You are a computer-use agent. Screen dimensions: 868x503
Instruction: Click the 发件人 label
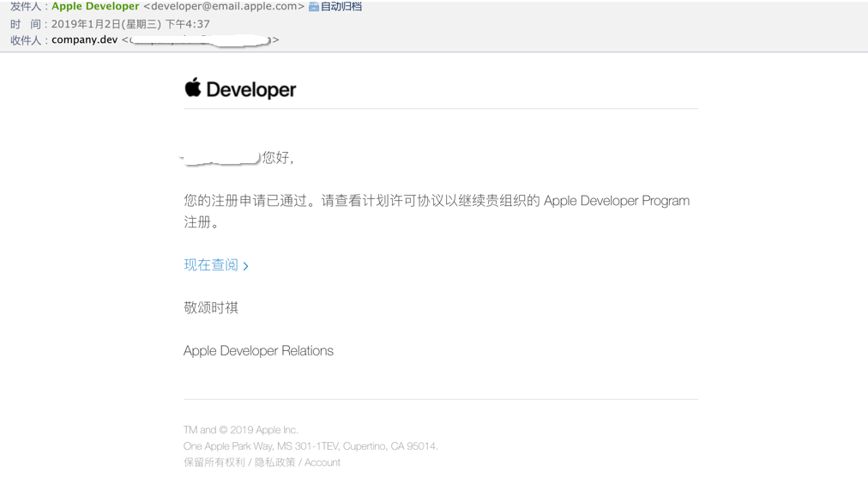[x=26, y=7]
